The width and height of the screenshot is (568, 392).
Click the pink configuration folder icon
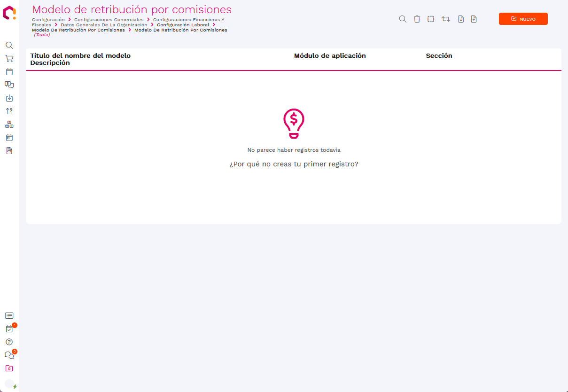tap(9, 368)
